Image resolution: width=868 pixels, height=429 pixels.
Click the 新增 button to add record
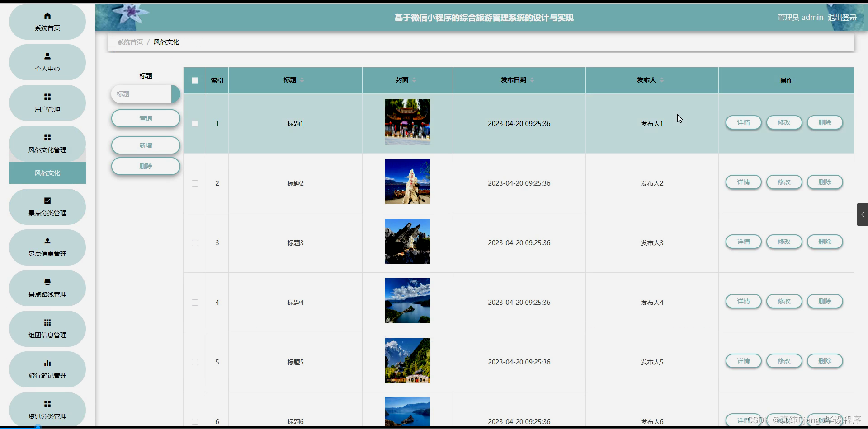(x=145, y=145)
